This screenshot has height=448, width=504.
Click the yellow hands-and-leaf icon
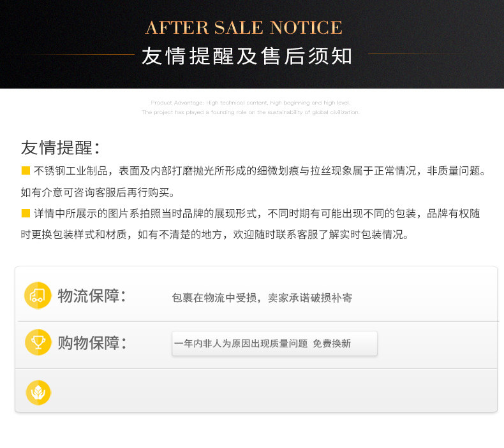click(38, 391)
